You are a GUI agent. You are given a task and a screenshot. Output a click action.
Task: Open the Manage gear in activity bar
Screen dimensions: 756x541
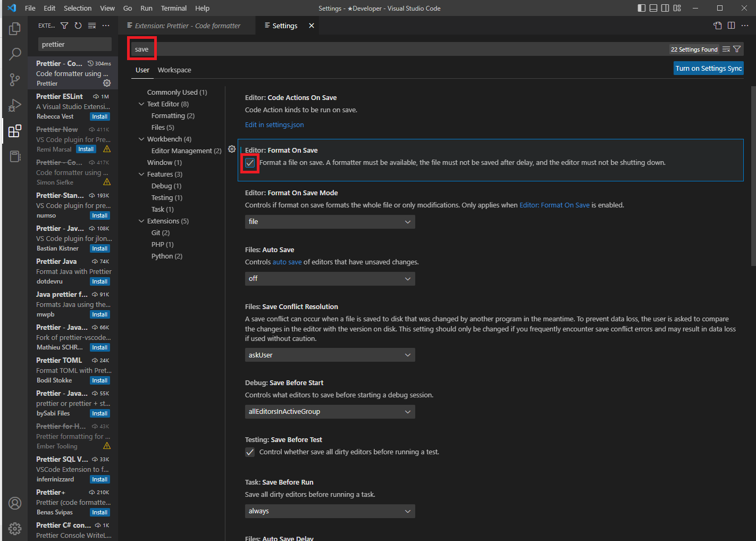click(x=15, y=528)
